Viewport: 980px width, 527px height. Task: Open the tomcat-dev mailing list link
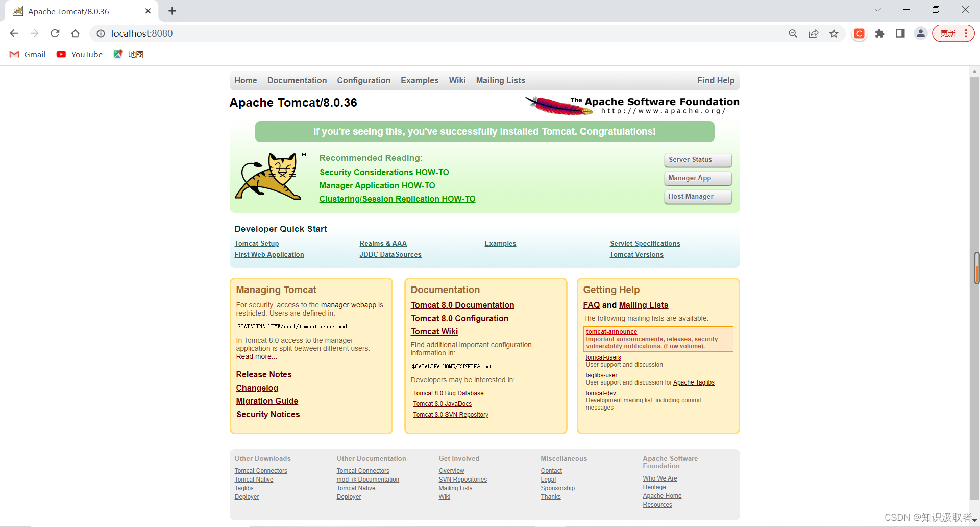[x=601, y=393]
